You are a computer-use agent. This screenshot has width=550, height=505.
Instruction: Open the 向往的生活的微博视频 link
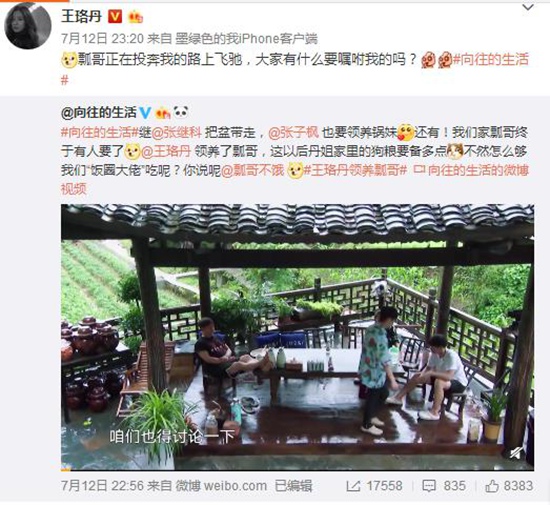pyautogui.click(x=295, y=180)
